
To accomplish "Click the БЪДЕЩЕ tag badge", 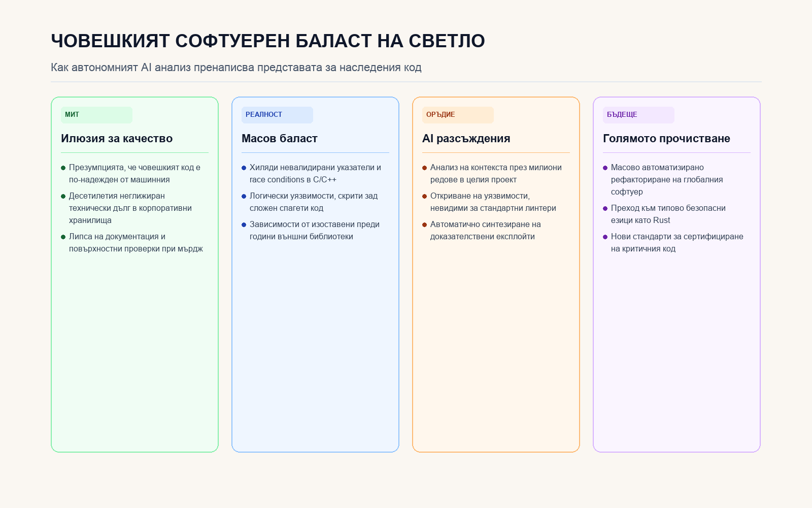I will 638,115.
